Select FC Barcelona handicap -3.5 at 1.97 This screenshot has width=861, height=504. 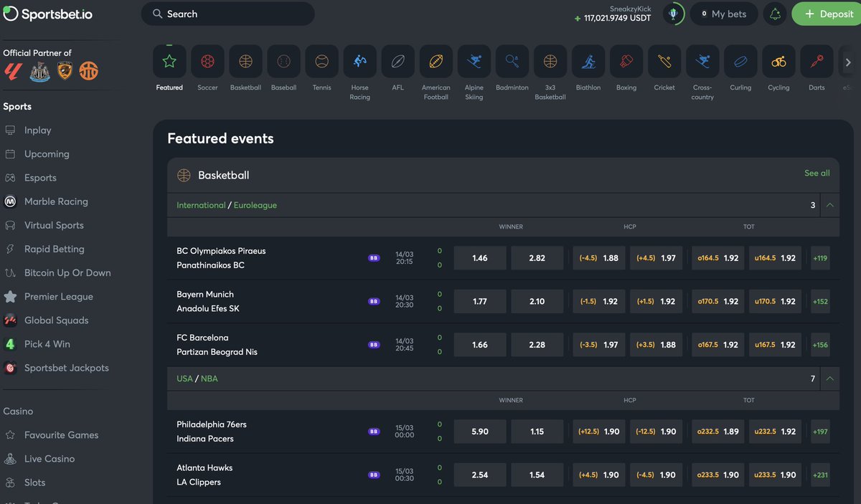[x=599, y=345]
